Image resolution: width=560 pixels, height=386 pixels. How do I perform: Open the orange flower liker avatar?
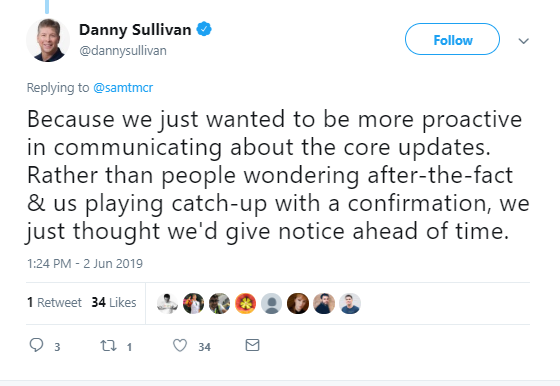click(245, 304)
